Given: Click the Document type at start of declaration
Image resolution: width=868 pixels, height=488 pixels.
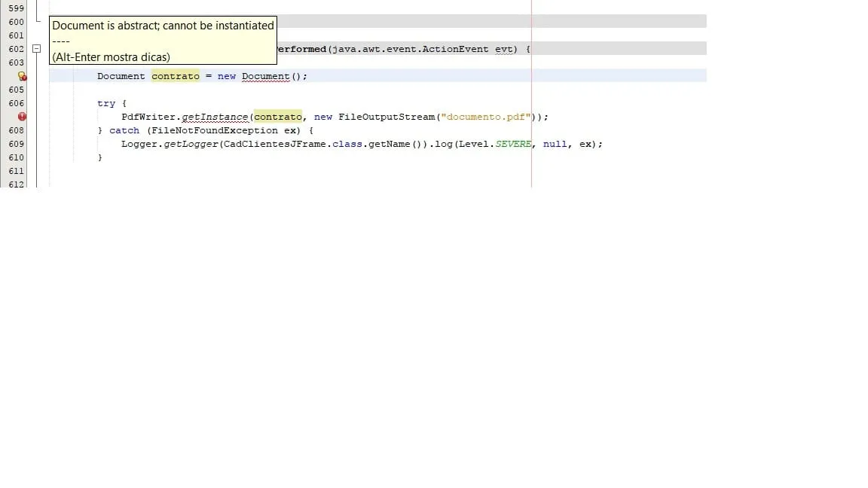Looking at the screenshot, I should (x=121, y=76).
